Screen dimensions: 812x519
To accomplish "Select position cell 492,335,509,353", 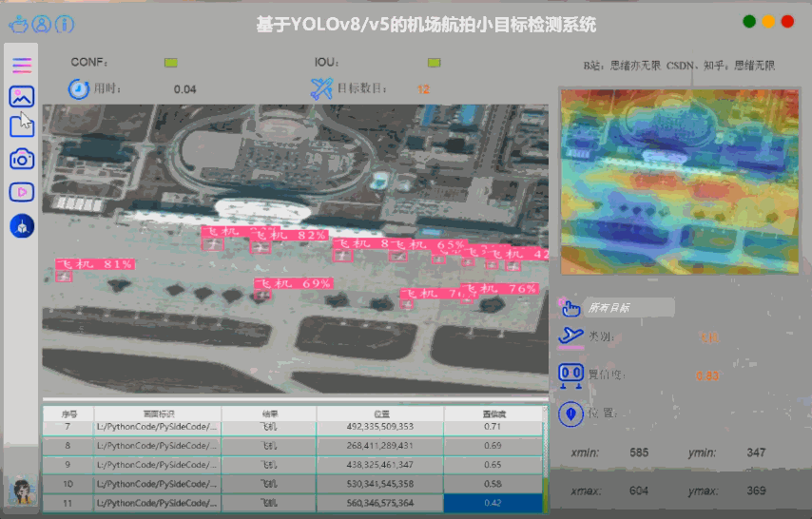I will tap(380, 428).
